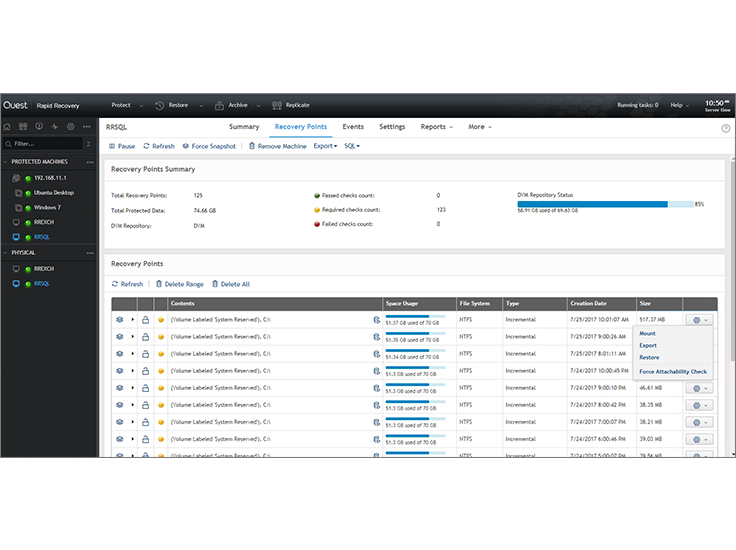Click Delete All recovery points
This screenshot has width=736, height=550.
point(230,284)
